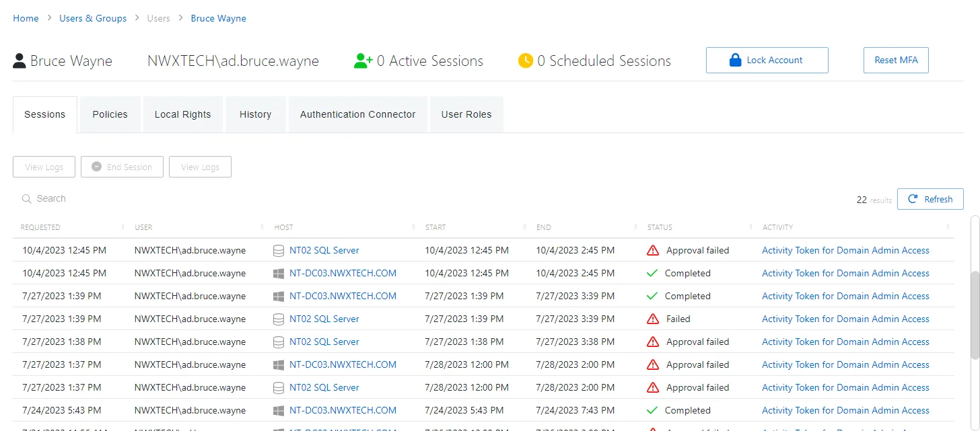Viewport: 980px width, 431px height.
Task: Click database icon in the 7/27/2023 1:38 PM row
Action: [x=279, y=342]
